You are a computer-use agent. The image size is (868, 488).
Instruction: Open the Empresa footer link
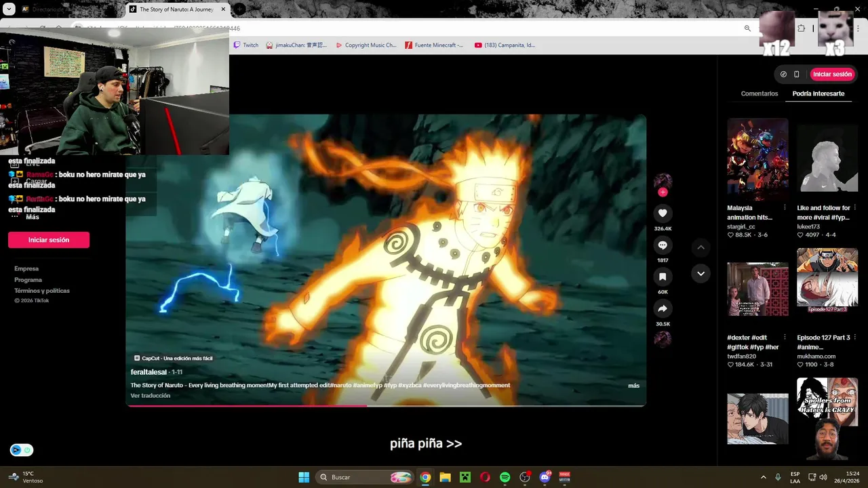(x=26, y=268)
